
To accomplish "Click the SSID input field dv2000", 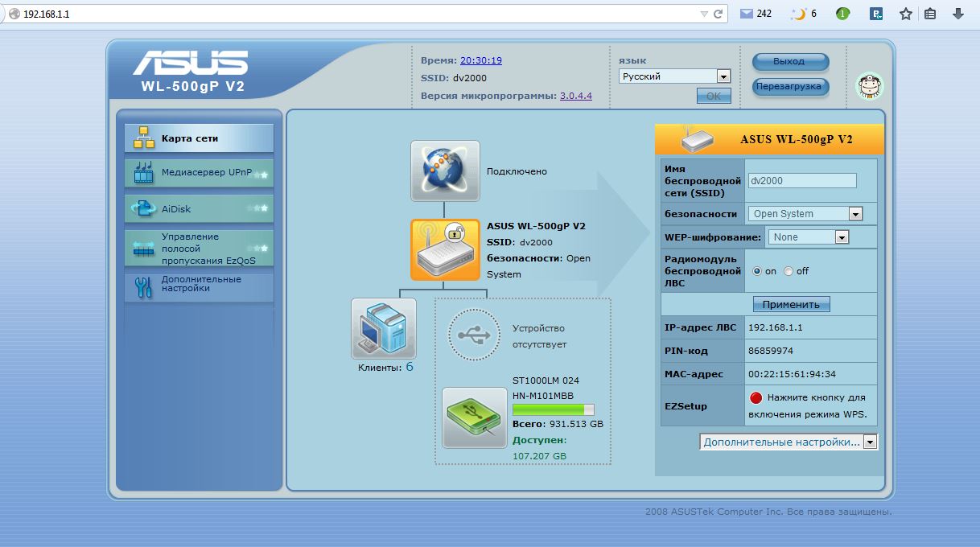I will pyautogui.click(x=801, y=181).
